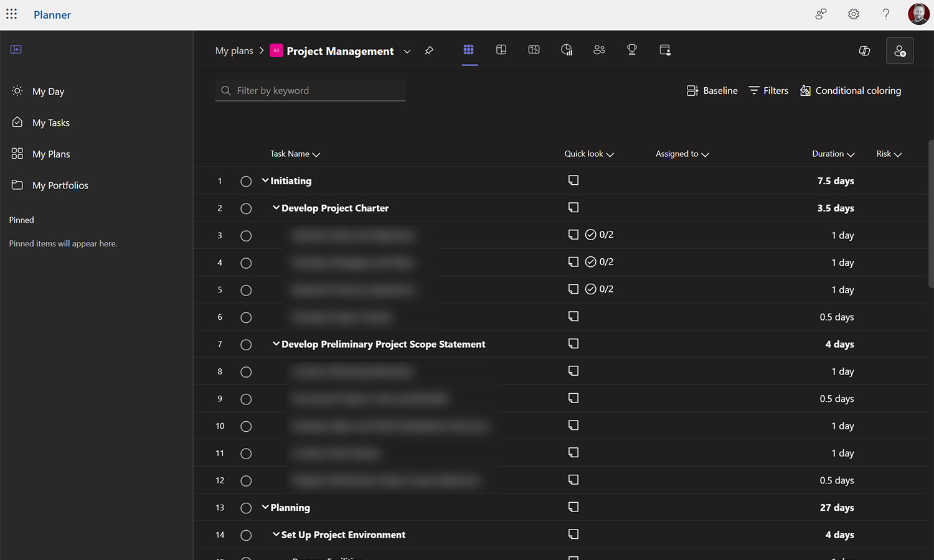Image resolution: width=934 pixels, height=560 pixels.
Task: Open the Task Name sort dropdown
Action: (316, 154)
